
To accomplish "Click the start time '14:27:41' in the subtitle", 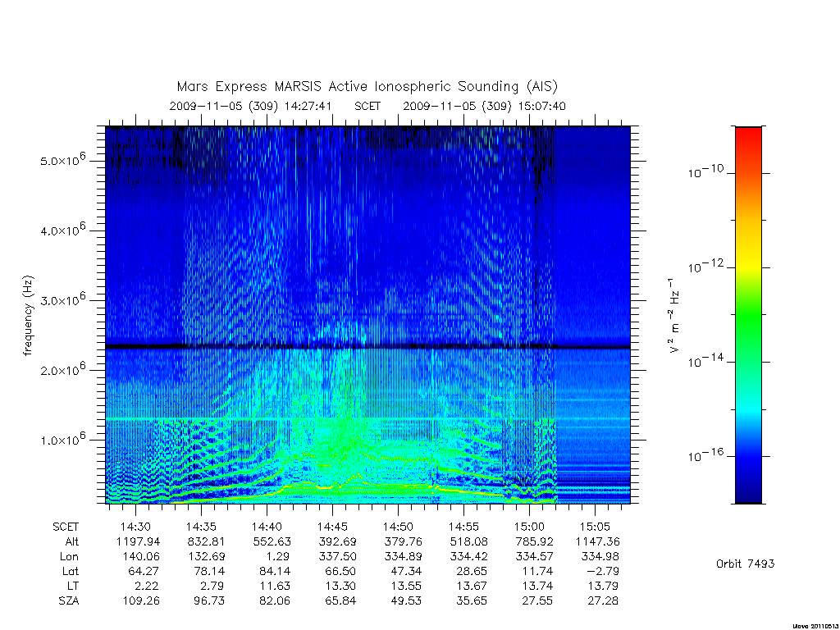I will tap(308, 106).
